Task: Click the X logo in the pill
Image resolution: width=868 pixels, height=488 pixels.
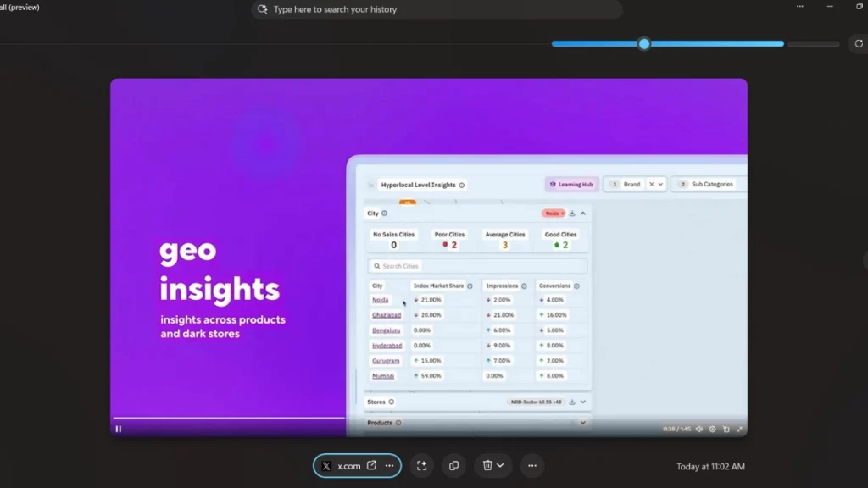Action: click(x=326, y=466)
